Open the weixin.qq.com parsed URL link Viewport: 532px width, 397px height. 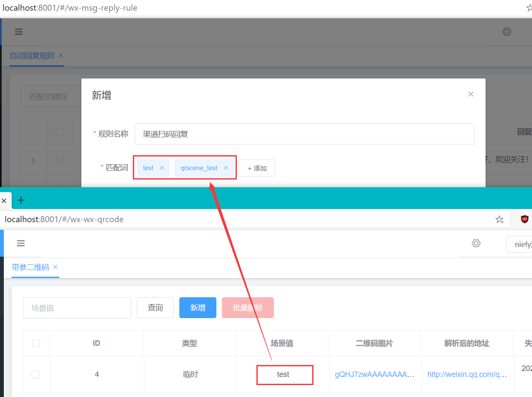(x=467, y=374)
